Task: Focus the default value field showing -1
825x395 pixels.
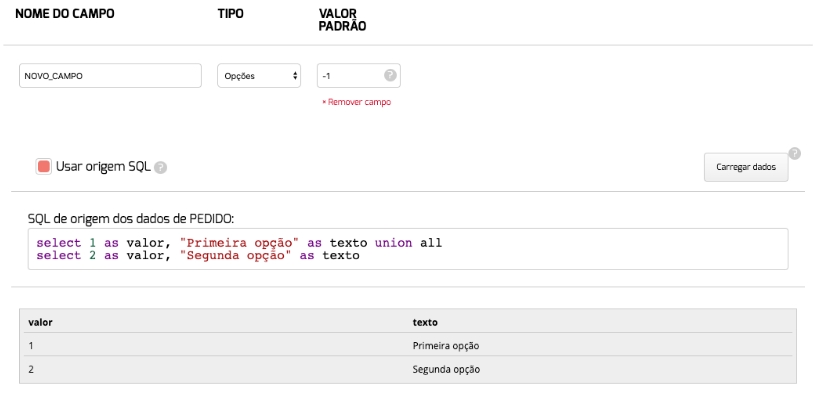Action: click(359, 76)
